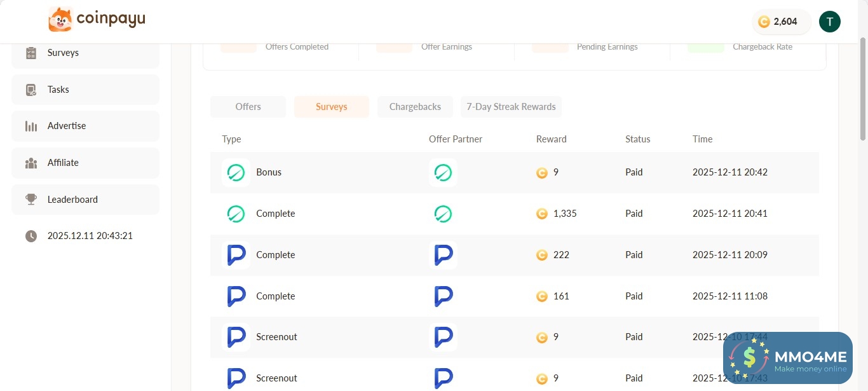
Task: Click the coinpayu fox logo
Action: [60, 18]
